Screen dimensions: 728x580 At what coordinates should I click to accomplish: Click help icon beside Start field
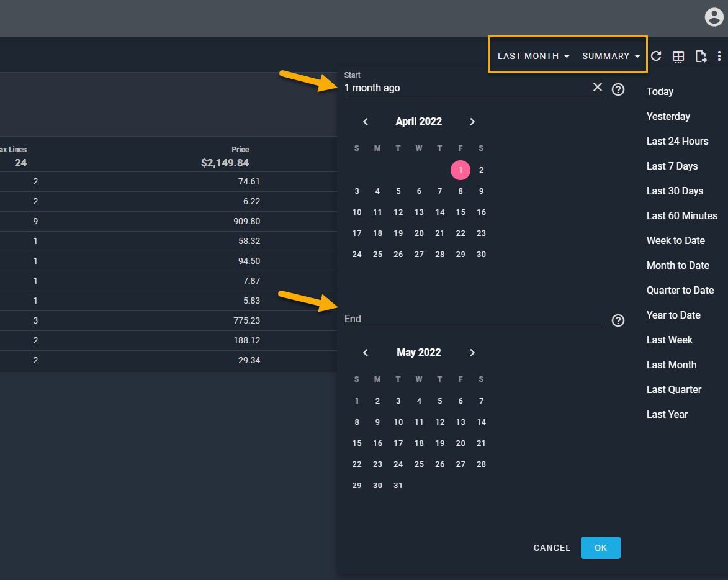coord(618,89)
